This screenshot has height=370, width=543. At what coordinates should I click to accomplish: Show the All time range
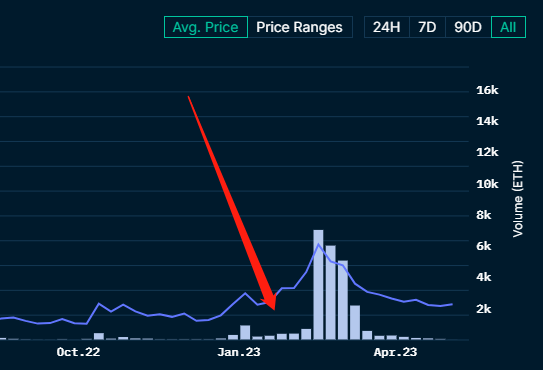[508, 27]
